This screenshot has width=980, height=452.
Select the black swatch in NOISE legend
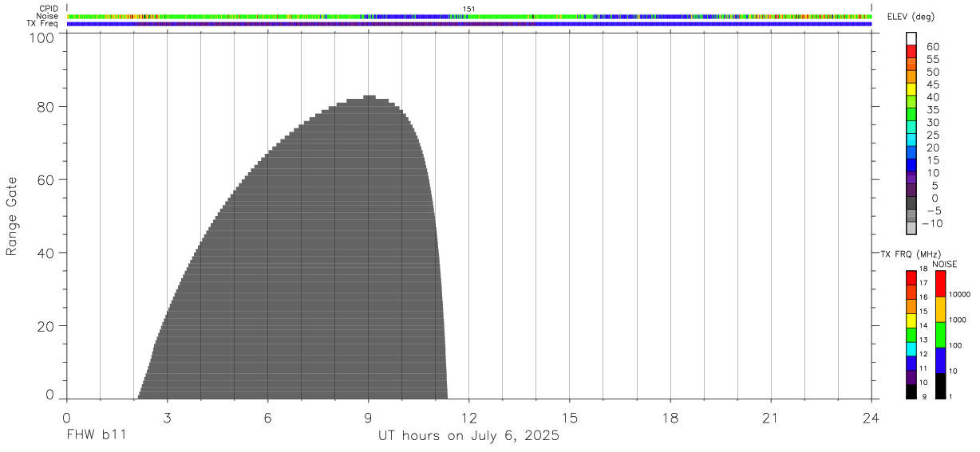(941, 386)
